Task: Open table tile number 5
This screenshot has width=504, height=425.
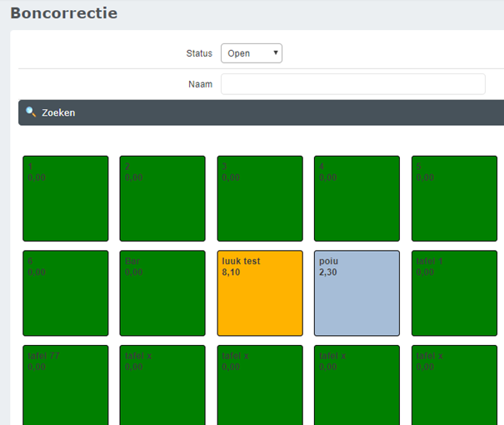Action: pos(454,198)
